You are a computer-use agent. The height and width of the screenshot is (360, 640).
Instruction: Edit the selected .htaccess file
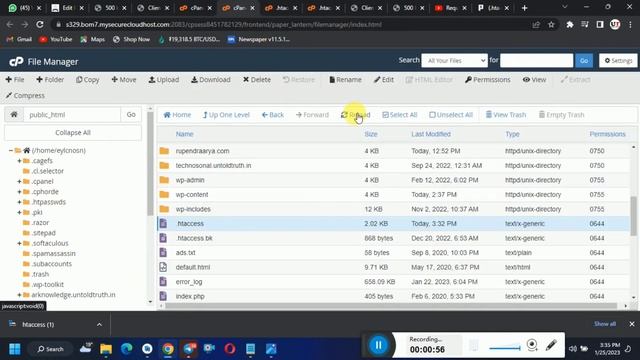click(384, 80)
